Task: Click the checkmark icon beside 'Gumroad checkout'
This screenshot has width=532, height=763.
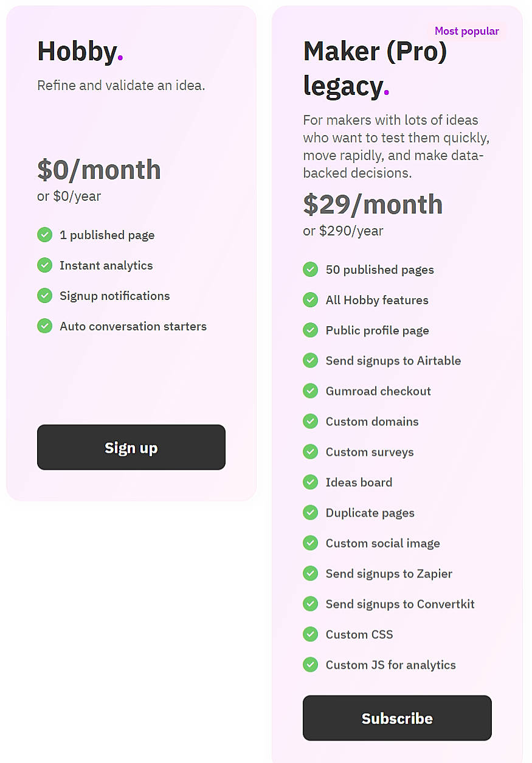Action: point(310,391)
